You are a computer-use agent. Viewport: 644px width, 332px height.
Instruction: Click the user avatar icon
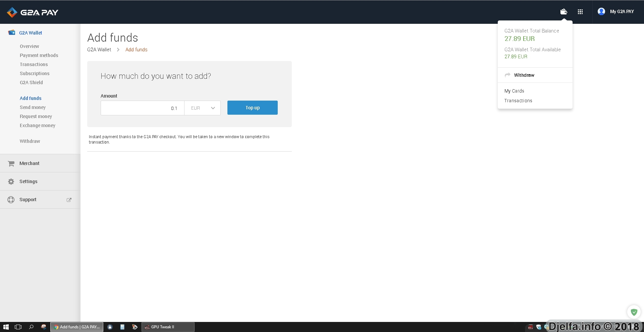(x=601, y=11)
